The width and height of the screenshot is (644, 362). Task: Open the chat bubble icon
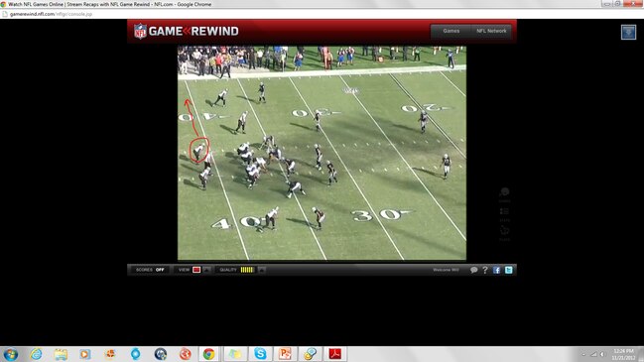click(x=473, y=270)
